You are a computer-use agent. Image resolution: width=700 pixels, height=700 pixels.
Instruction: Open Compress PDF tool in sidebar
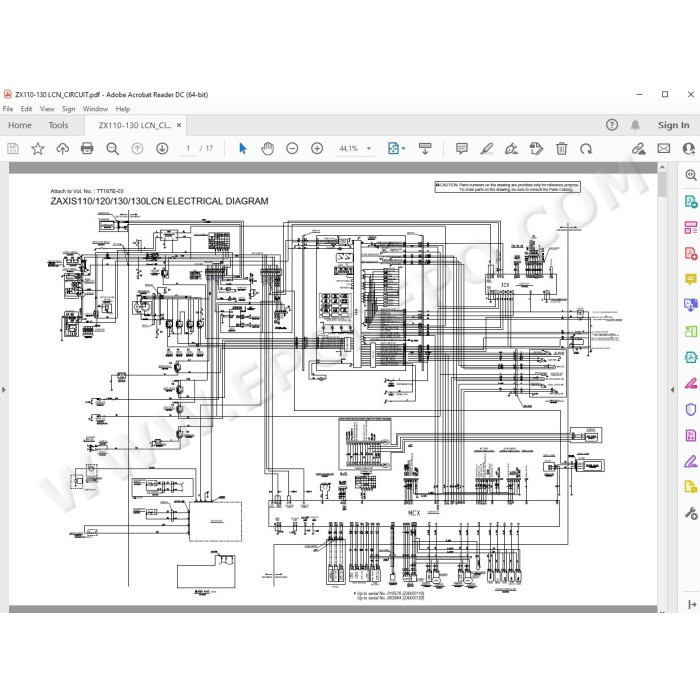[x=691, y=357]
